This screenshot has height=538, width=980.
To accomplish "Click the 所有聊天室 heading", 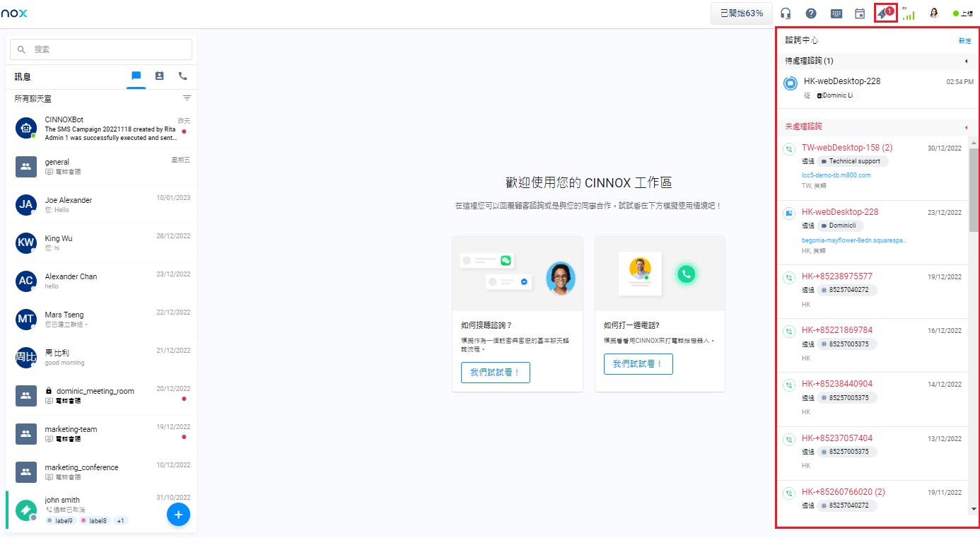I will tap(33, 99).
